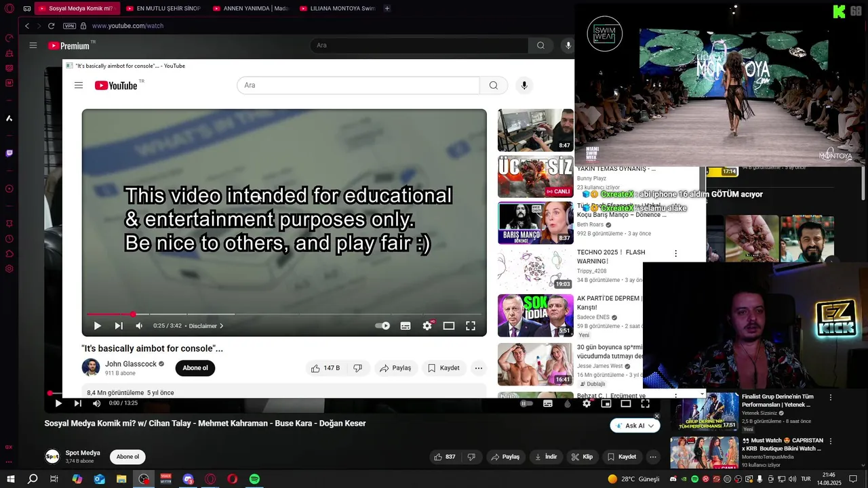Save the aimbot video with Kaydet
The width and height of the screenshot is (868, 488).
pos(443,368)
